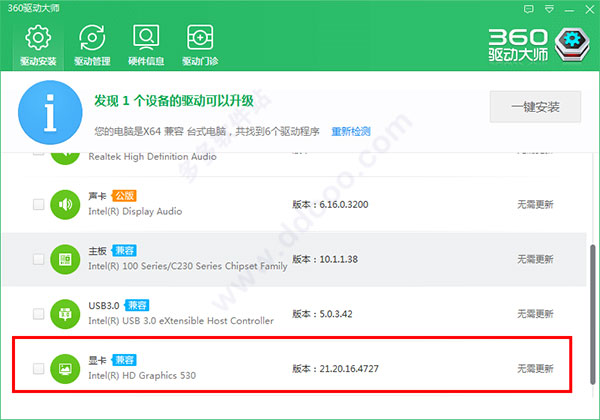Screen dimensions: 600x420
Task: Click the sound card icon for Display Audio
Action: pos(65,205)
